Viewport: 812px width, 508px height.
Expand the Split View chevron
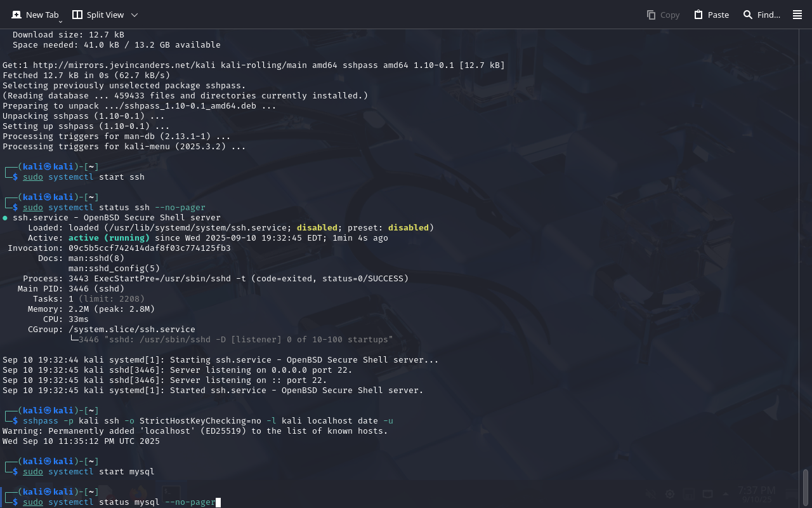click(134, 15)
